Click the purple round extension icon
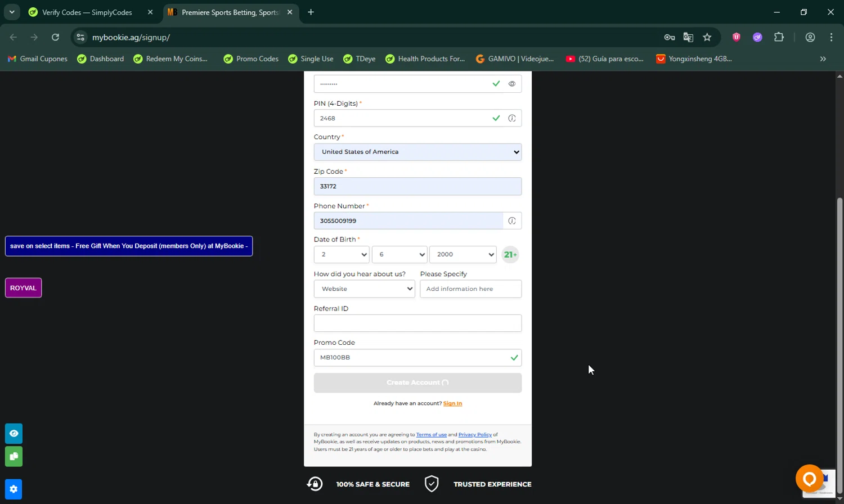 [x=758, y=37]
